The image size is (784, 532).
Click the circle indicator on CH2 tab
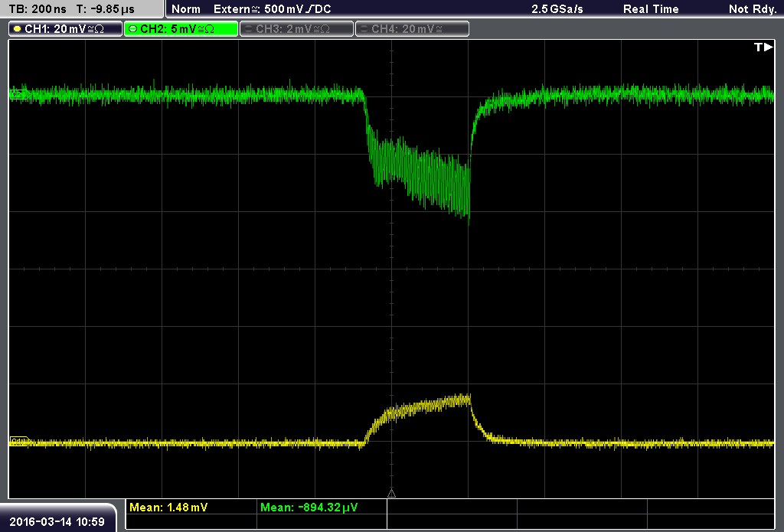point(132,29)
